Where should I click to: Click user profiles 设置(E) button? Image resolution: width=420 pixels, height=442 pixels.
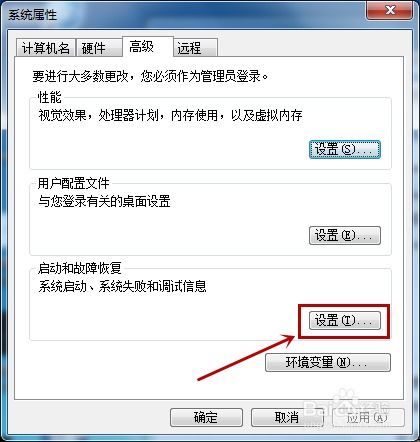coord(345,236)
